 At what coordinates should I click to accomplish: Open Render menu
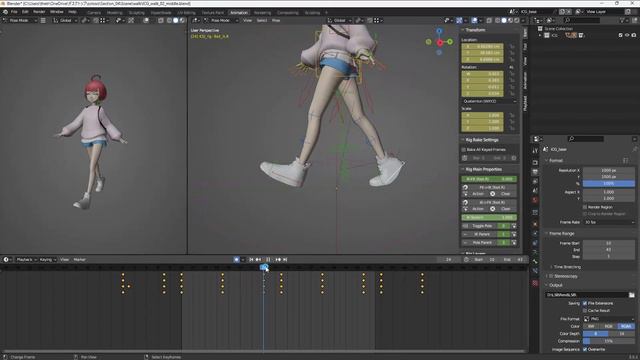click(x=39, y=12)
